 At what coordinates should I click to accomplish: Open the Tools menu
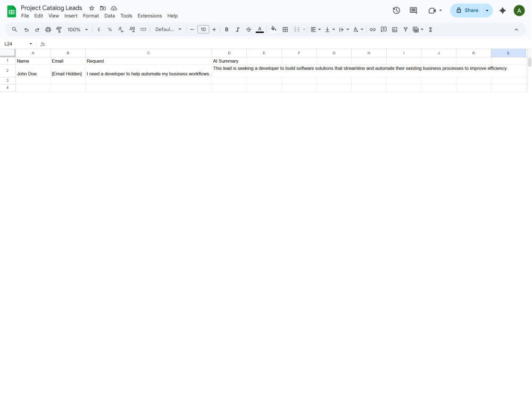point(126,16)
